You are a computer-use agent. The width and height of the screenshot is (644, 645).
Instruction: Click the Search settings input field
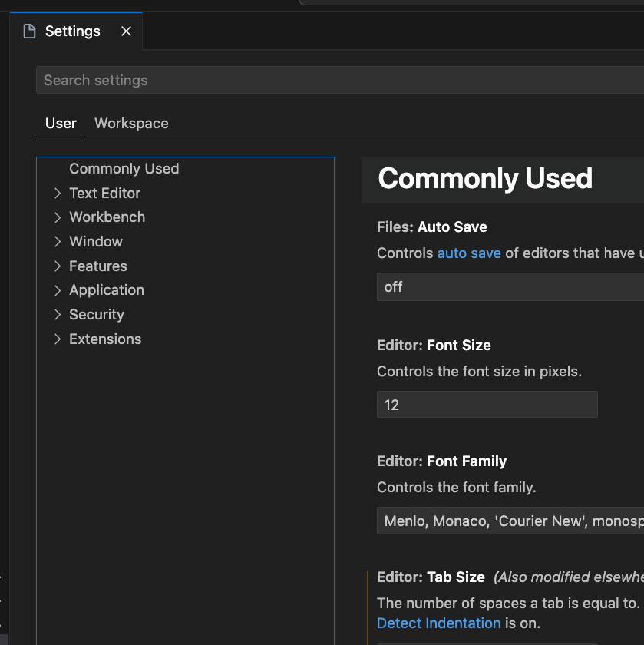coord(338,81)
